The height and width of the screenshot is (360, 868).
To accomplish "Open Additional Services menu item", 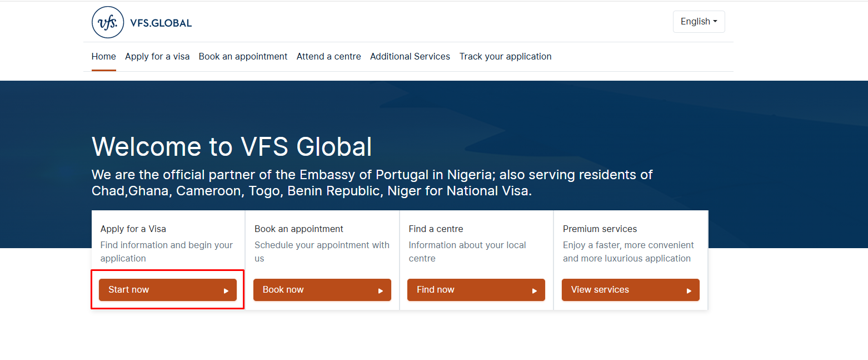I will click(x=410, y=56).
